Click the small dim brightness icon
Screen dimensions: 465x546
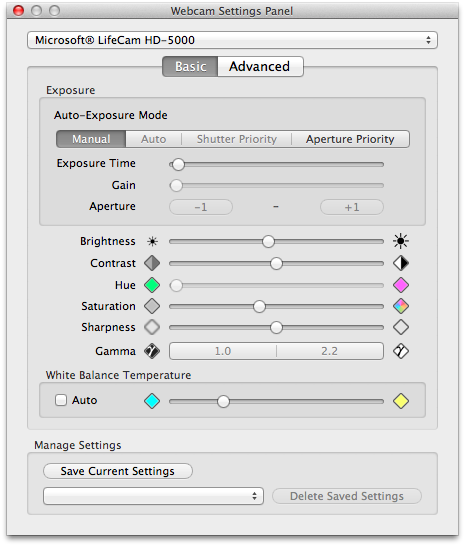coord(153,241)
